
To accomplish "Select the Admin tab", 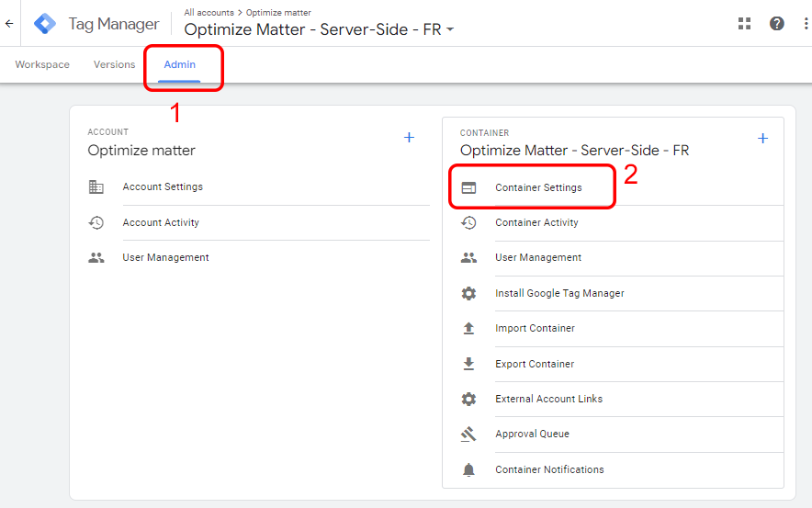I will click(180, 64).
